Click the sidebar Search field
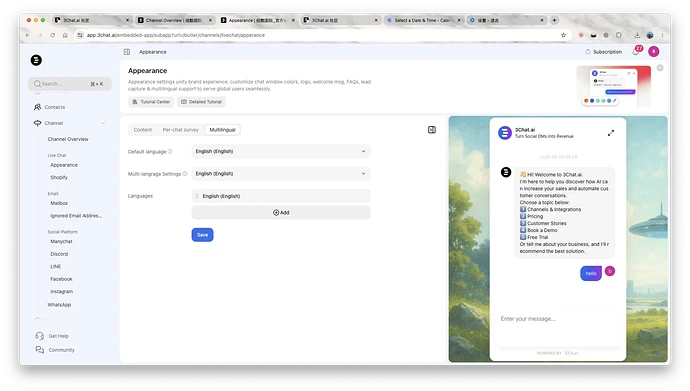Screen dimensions: 690x391 tap(70, 84)
